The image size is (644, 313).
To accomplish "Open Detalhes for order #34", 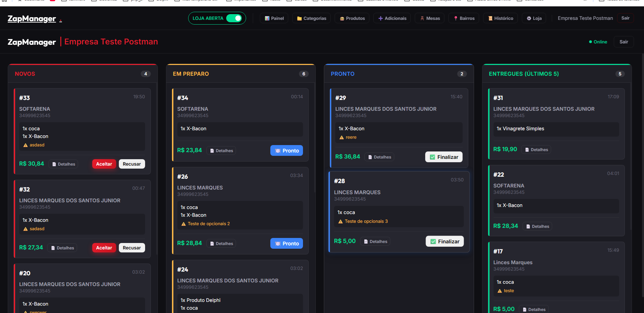I will point(221,150).
